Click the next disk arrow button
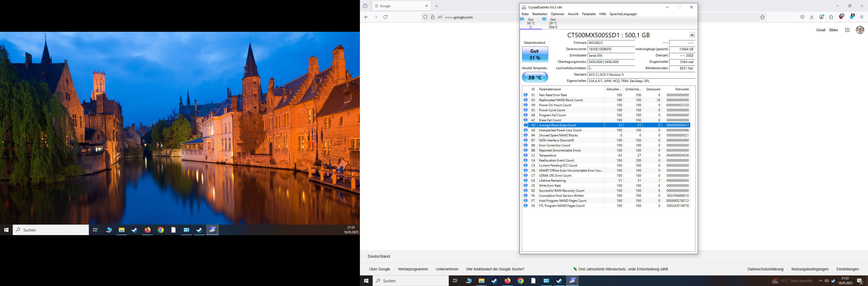The height and width of the screenshot is (286, 868). (692, 35)
